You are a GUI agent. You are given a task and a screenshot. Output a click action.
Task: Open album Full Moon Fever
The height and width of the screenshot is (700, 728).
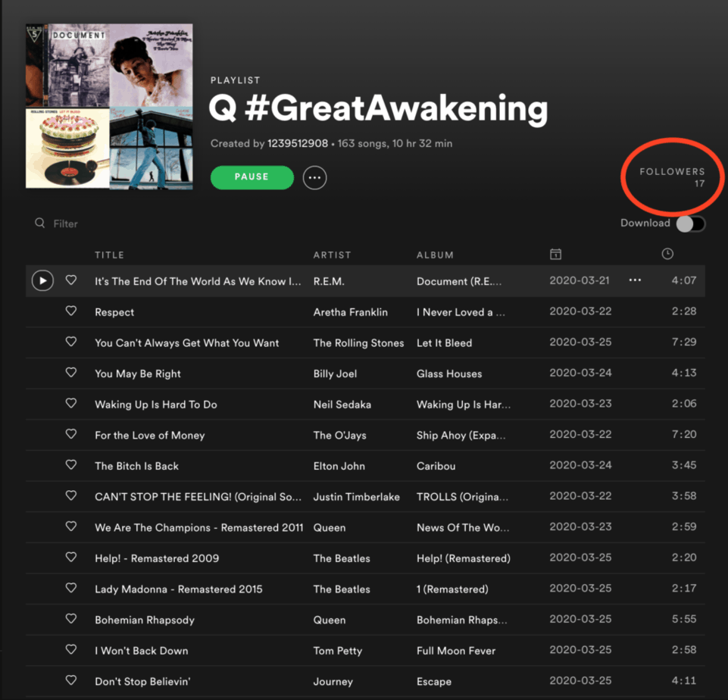[x=456, y=651]
